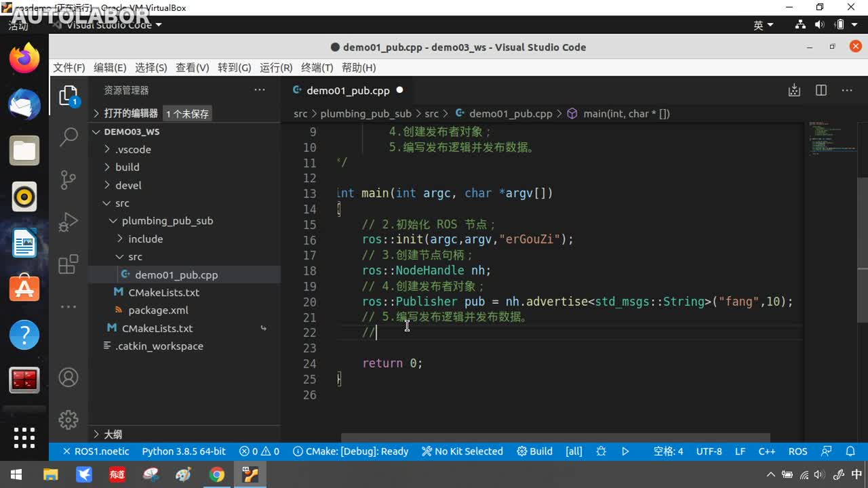The width and height of the screenshot is (868, 488).
Task: Open the Run and Debug view
Action: (x=68, y=222)
